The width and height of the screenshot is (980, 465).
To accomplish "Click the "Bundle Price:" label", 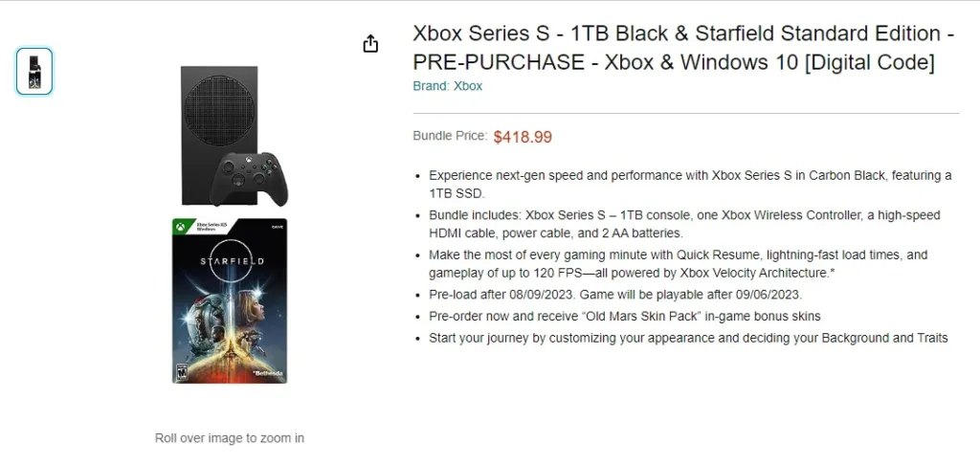I will pos(450,136).
